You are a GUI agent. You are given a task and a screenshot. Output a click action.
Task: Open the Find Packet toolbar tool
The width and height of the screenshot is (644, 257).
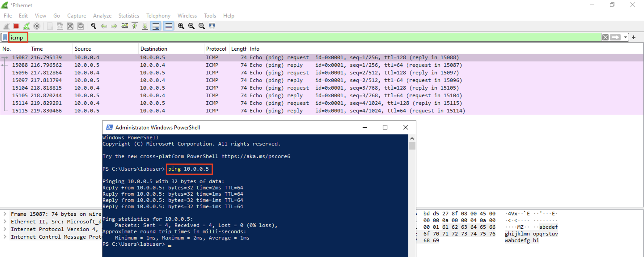coord(93,26)
